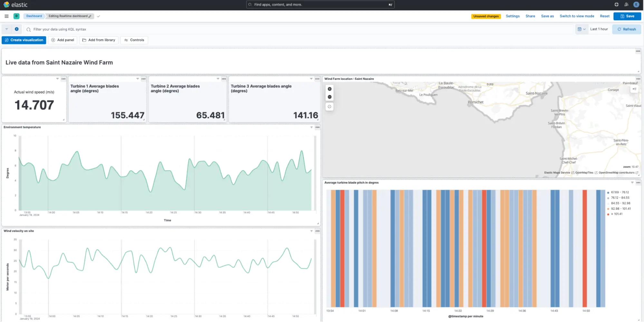Go to the Dashboard breadcrumb
Viewport: 644px width, 322px height.
pos(34,16)
